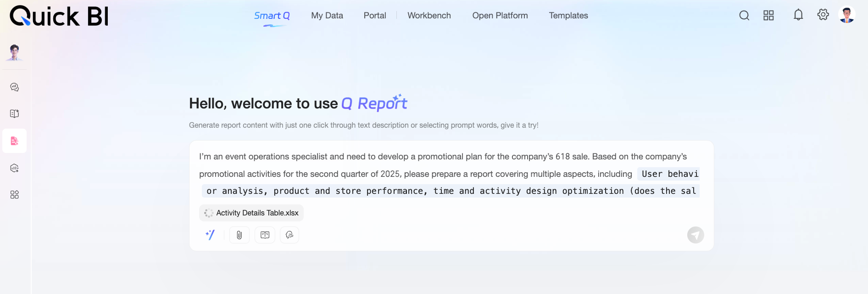Click the Q Report title text
The image size is (868, 294).
tap(374, 103)
